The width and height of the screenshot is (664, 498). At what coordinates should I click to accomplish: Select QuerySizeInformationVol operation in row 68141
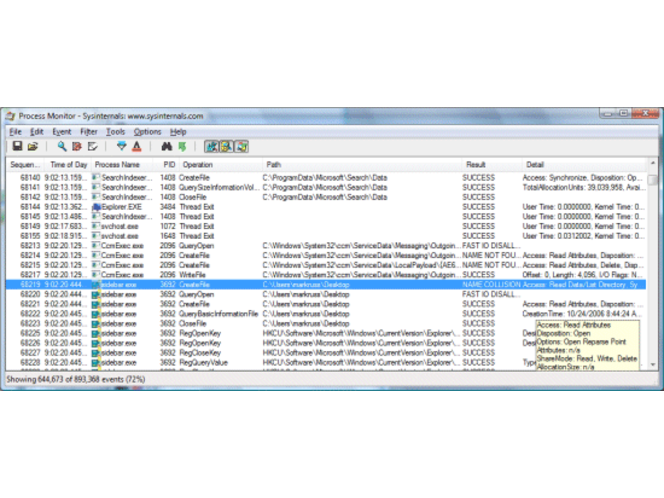(x=219, y=188)
